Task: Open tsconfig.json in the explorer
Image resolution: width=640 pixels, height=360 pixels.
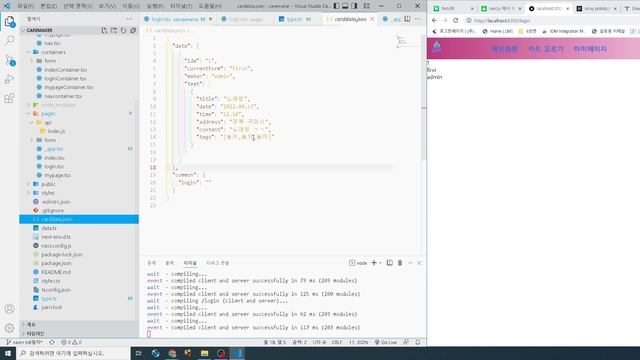Action: pos(56,290)
